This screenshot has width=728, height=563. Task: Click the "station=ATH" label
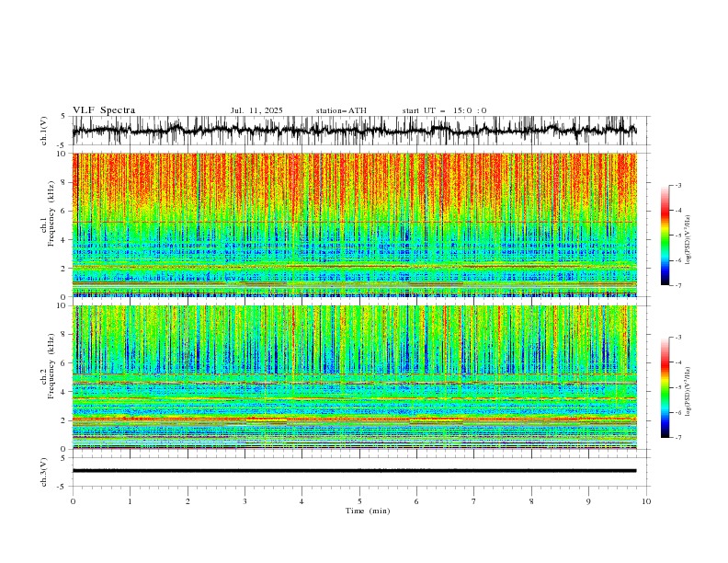click(341, 110)
